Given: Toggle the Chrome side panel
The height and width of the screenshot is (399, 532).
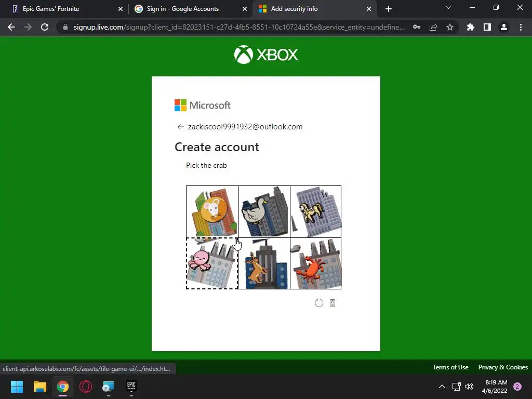Looking at the screenshot, I should (487, 27).
